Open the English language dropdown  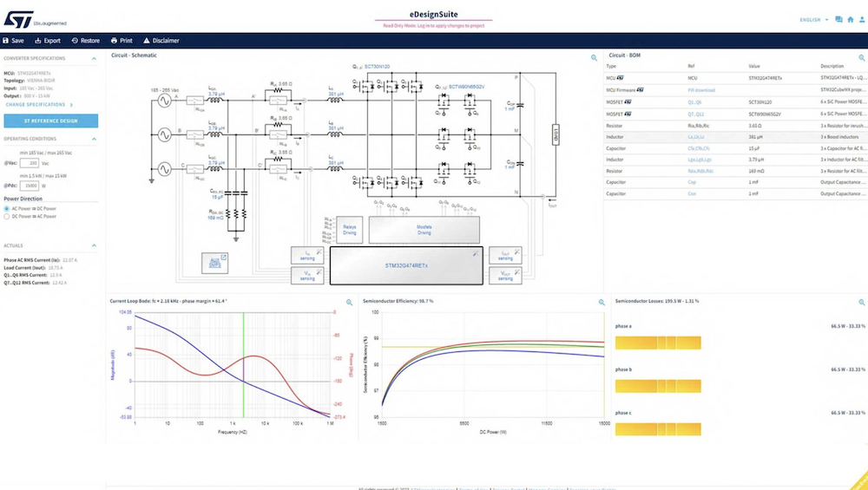click(814, 19)
